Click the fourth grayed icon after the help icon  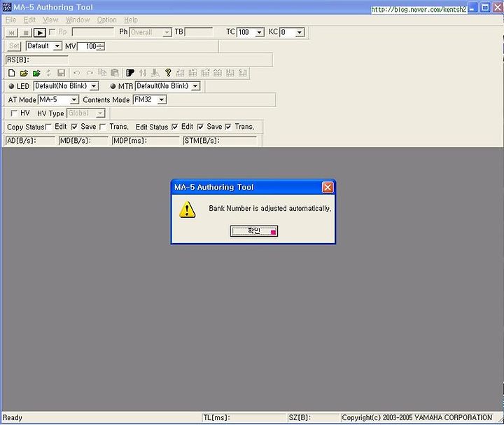pyautogui.click(x=218, y=73)
